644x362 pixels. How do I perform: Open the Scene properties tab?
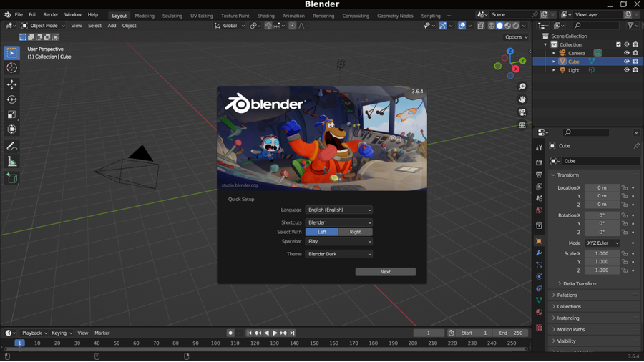[x=540, y=198]
